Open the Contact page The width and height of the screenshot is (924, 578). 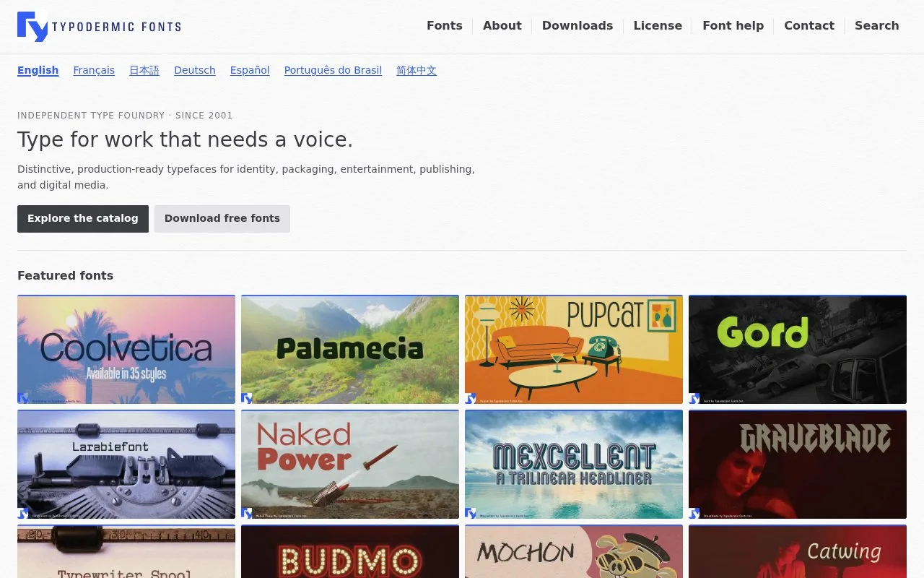click(x=809, y=26)
